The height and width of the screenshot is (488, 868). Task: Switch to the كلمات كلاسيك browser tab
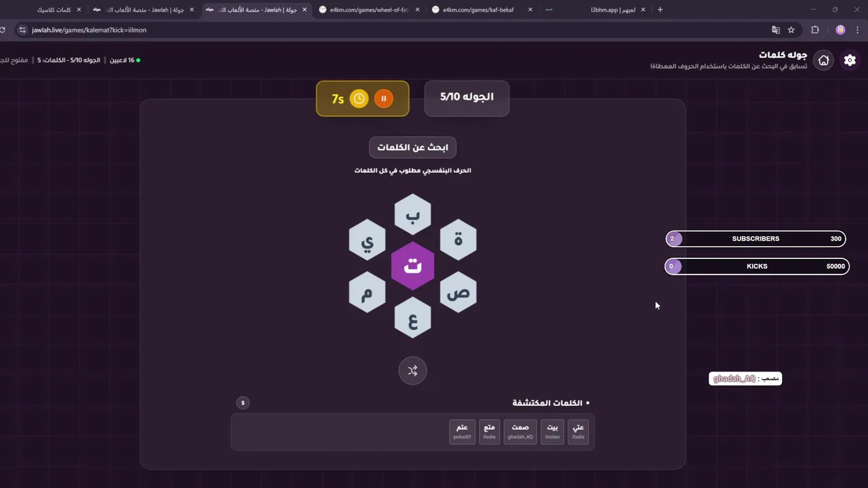click(56, 10)
